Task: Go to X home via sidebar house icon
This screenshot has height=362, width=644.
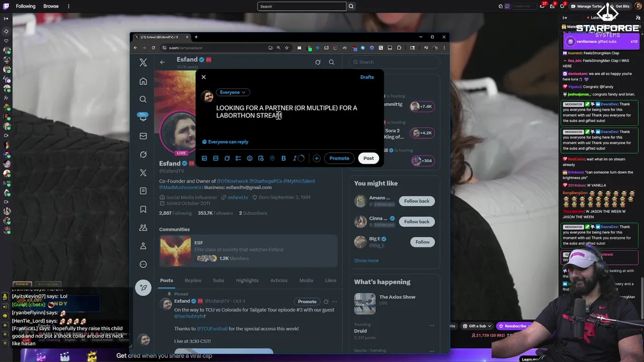Action: [x=143, y=81]
